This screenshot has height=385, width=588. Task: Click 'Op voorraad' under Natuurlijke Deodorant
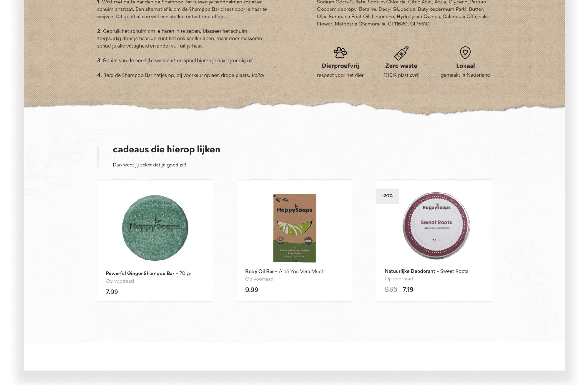(x=399, y=279)
